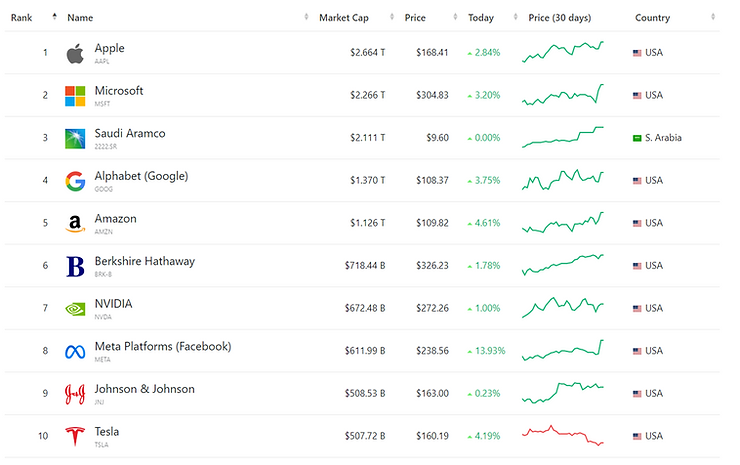Click the Saudi Arabia flag icon
Screen dimensions: 740x465
pyautogui.click(x=637, y=138)
